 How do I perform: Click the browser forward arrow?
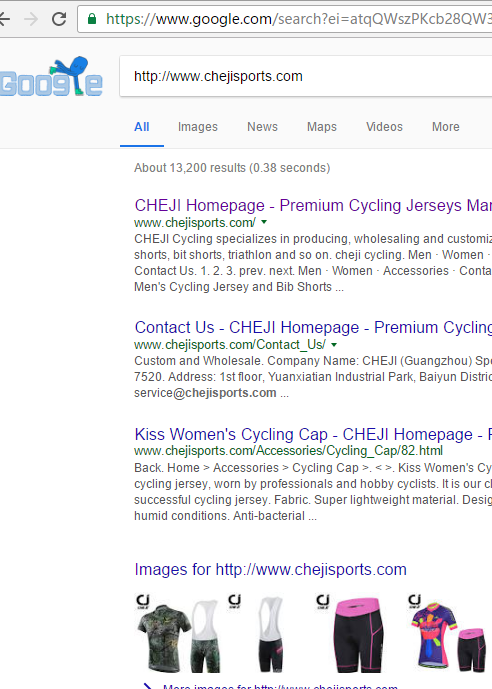pos(31,19)
